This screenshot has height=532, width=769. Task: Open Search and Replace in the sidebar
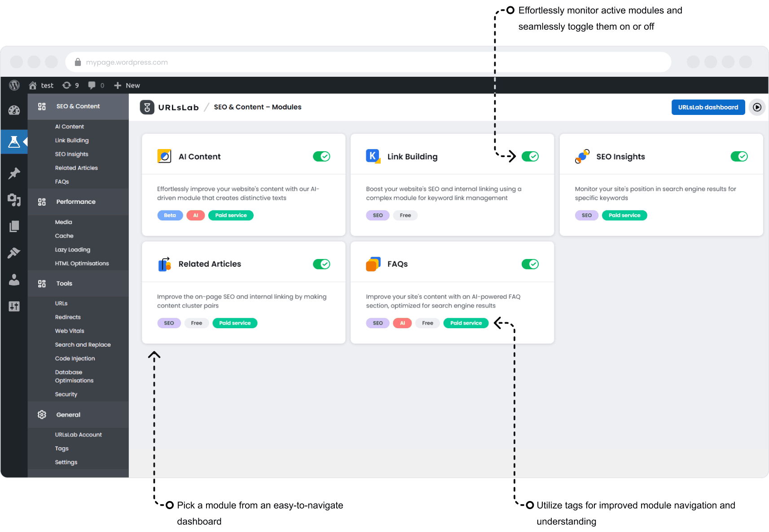coord(83,345)
